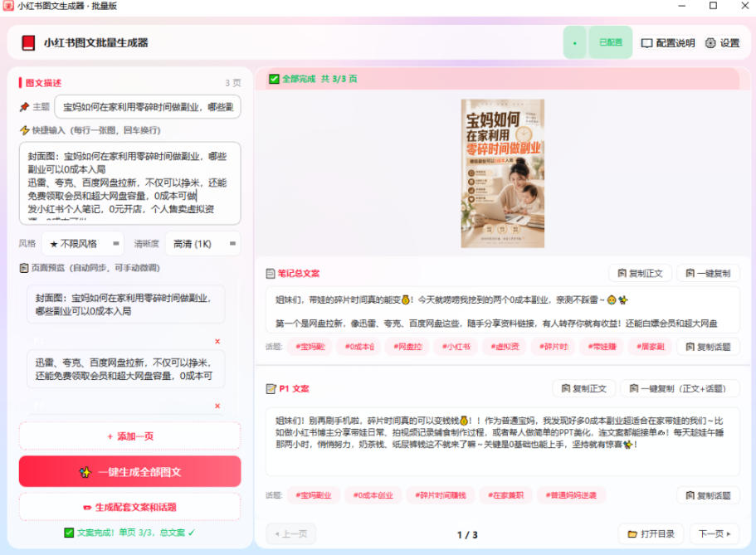Select the #0成本创 topic tag
The width and height of the screenshot is (756, 555).
tap(359, 347)
